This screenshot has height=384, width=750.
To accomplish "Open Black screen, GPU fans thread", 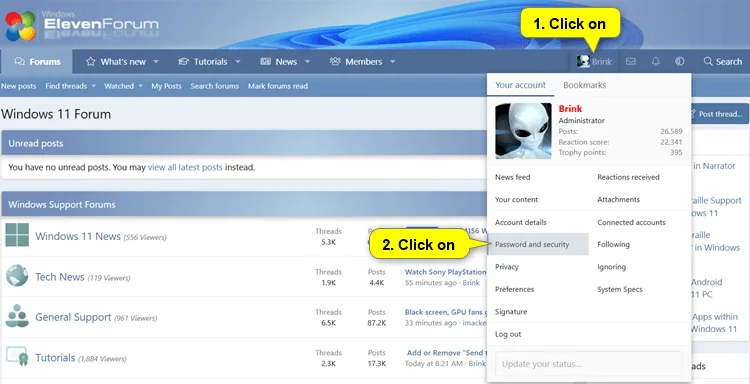I will click(x=445, y=312).
